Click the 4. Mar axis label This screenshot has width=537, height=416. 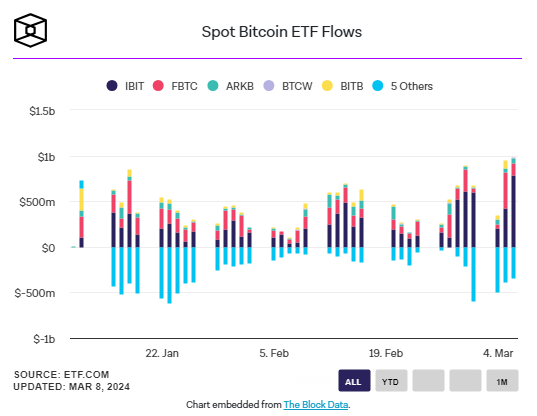[x=498, y=353]
